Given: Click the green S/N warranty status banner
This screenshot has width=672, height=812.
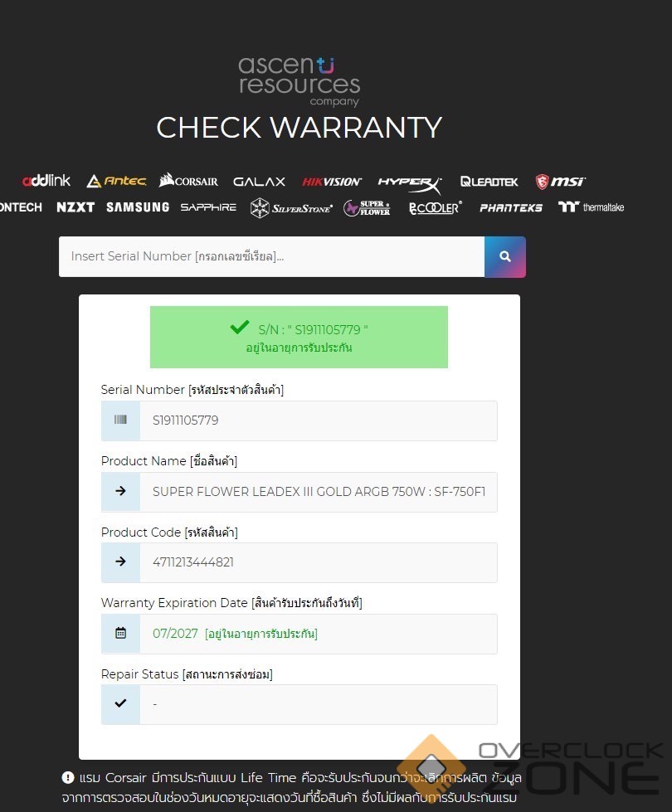Looking at the screenshot, I should pos(299,337).
